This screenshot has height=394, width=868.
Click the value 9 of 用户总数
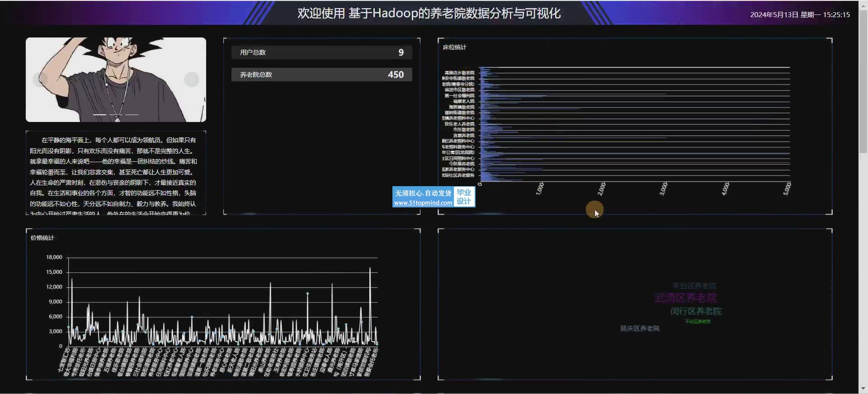coord(401,52)
